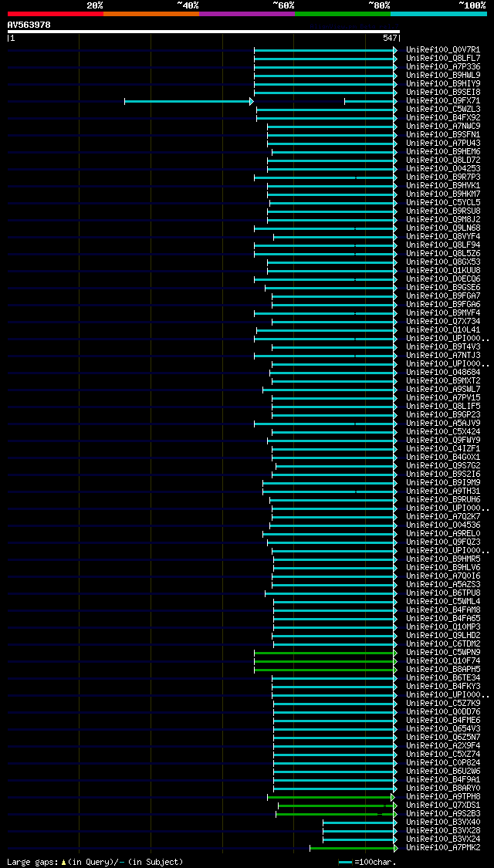Open hit UniRef100_A7NTJ3
The width and height of the screenshot is (494, 868).
point(443,356)
